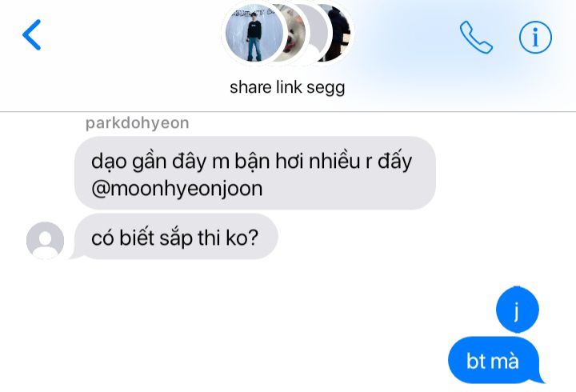This screenshot has width=576, height=392.
Task: Open group details via 'share link segg' title
Action: tap(287, 87)
